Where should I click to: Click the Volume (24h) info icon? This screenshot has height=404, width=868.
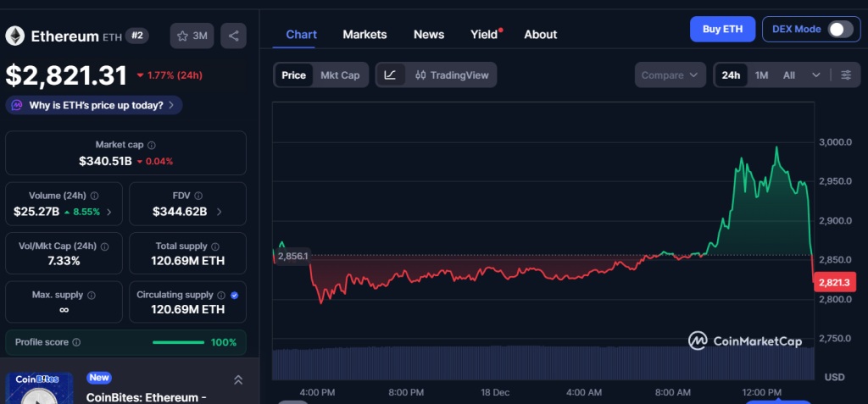coord(95,196)
